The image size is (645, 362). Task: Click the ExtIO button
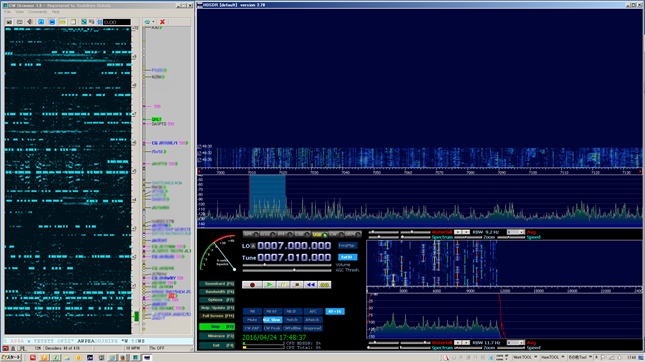347,257
